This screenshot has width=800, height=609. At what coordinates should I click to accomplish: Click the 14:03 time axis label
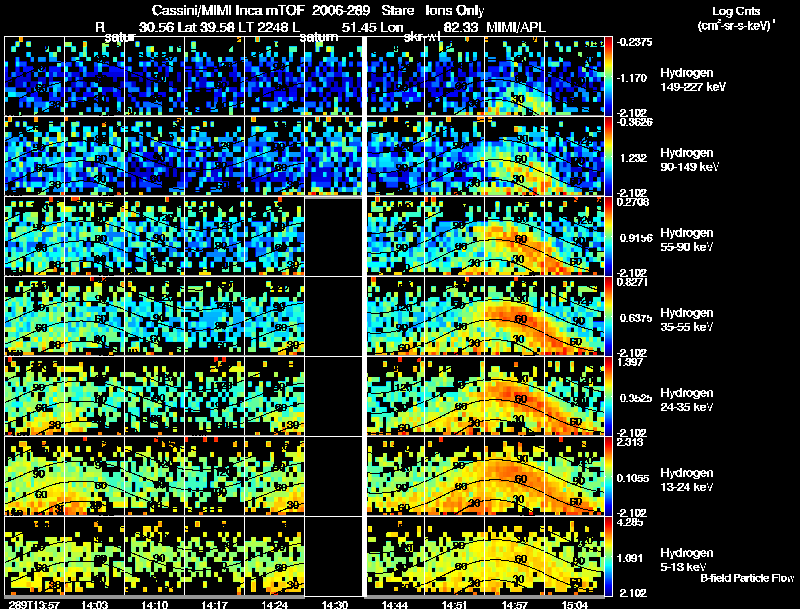click(x=94, y=605)
